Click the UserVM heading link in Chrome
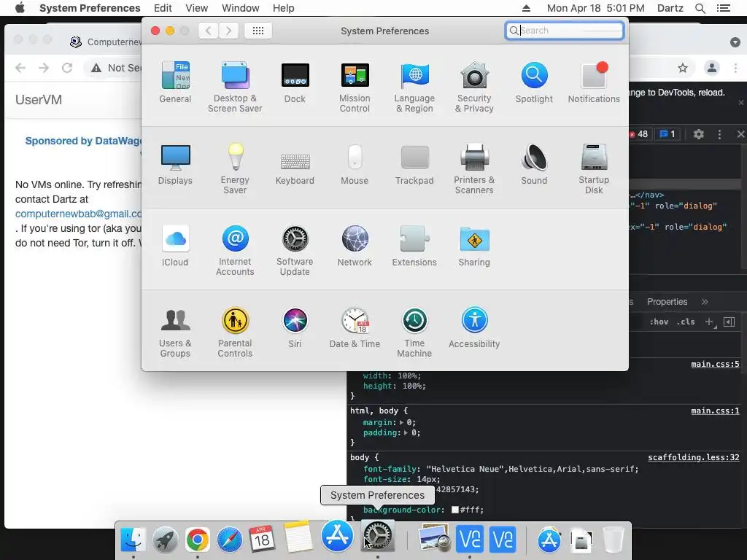 (x=39, y=99)
